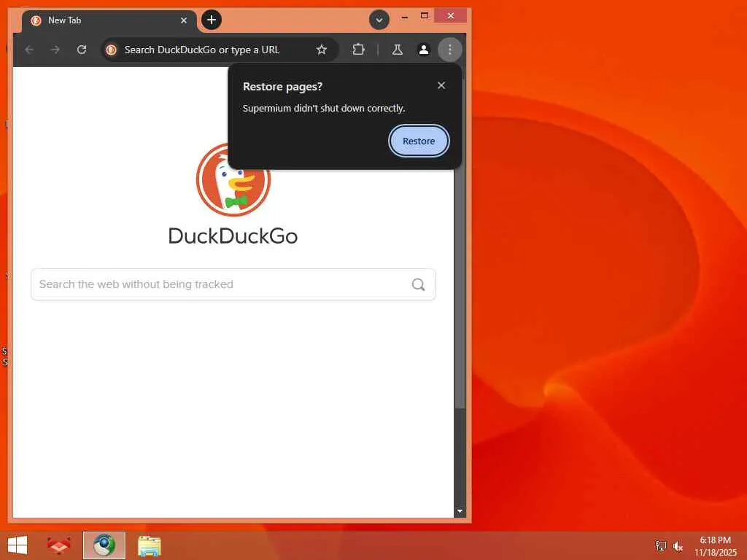This screenshot has height=560, width=747.
Task: Reload the current page
Action: pos(82,50)
